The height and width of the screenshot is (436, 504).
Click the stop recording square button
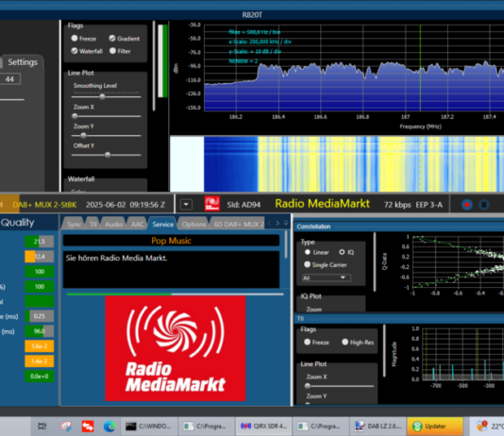(484, 205)
